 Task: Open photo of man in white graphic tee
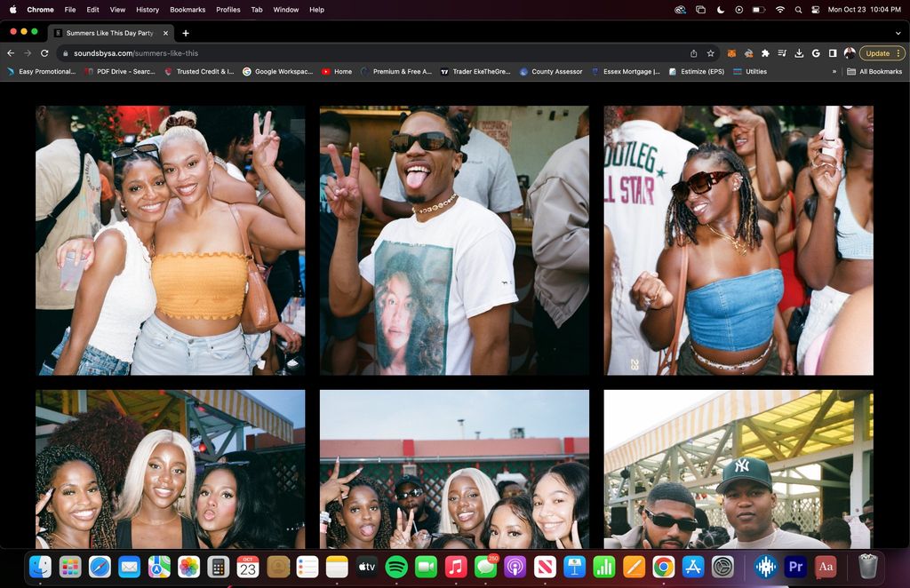454,240
